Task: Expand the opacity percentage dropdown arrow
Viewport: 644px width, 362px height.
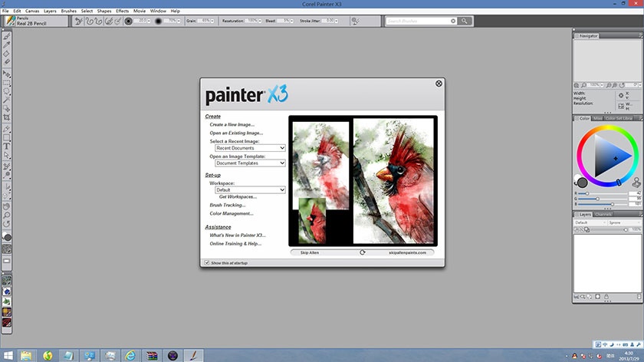Action: (x=179, y=21)
